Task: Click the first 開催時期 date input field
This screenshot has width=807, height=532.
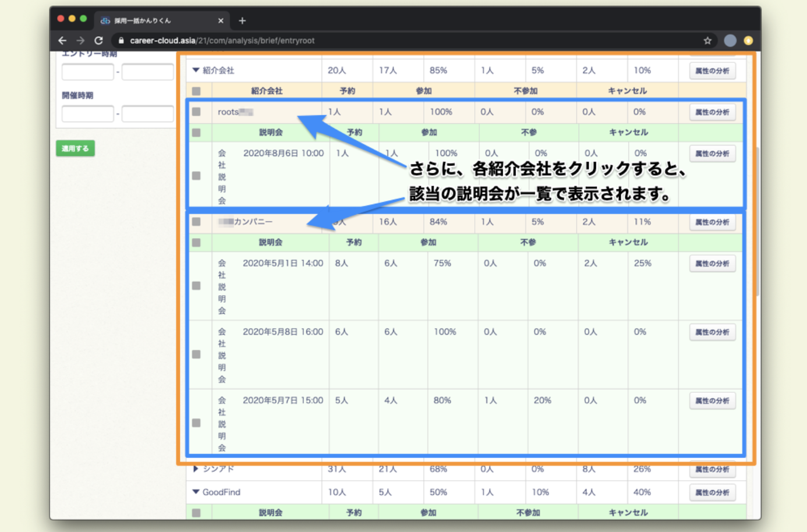Action: pos(87,114)
